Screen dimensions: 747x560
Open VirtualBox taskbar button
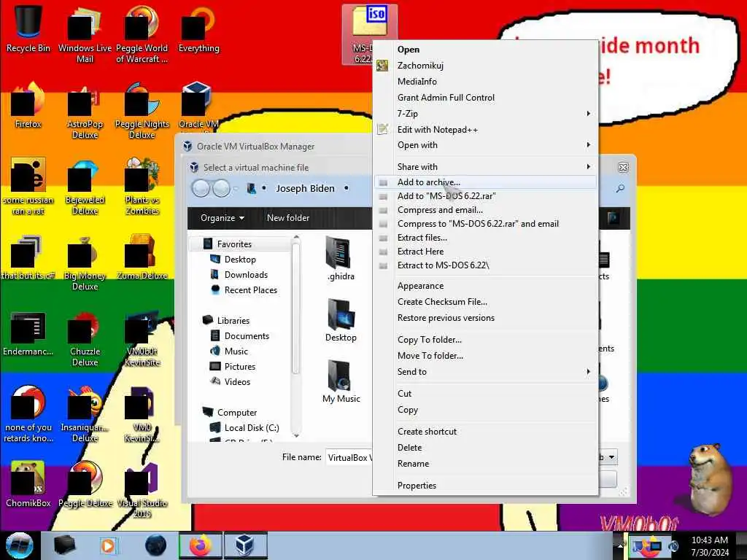tap(245, 545)
